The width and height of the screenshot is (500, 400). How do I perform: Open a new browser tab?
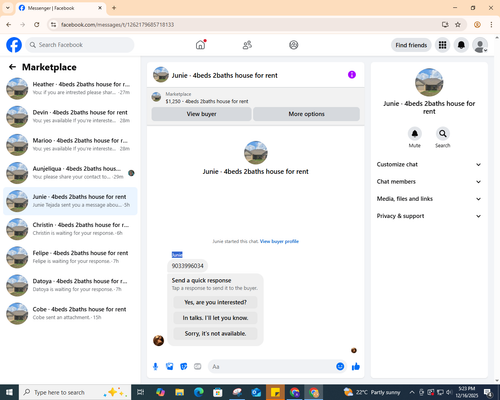114,8
